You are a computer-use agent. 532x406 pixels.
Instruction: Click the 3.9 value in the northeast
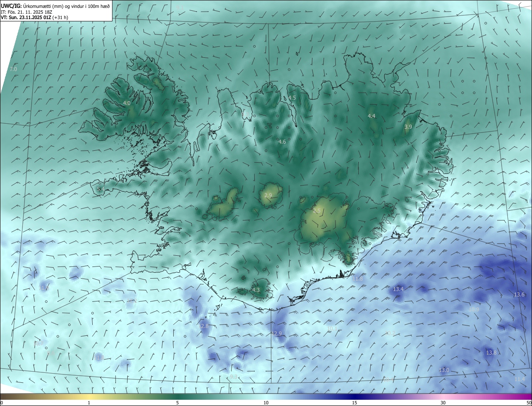[408, 127]
